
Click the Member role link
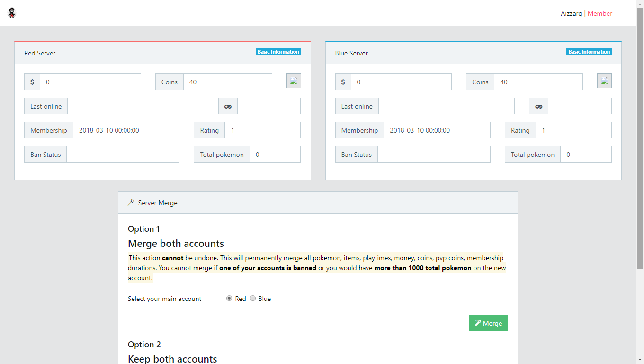point(600,13)
